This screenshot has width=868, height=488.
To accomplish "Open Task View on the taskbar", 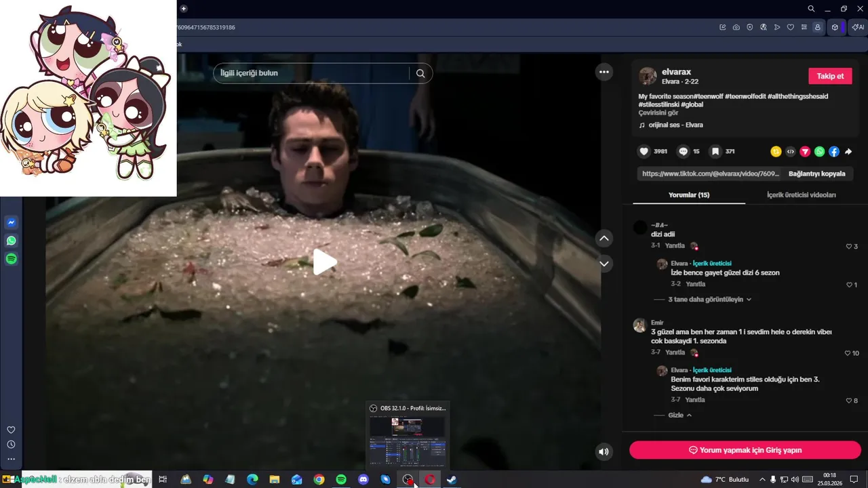I will pos(163,479).
